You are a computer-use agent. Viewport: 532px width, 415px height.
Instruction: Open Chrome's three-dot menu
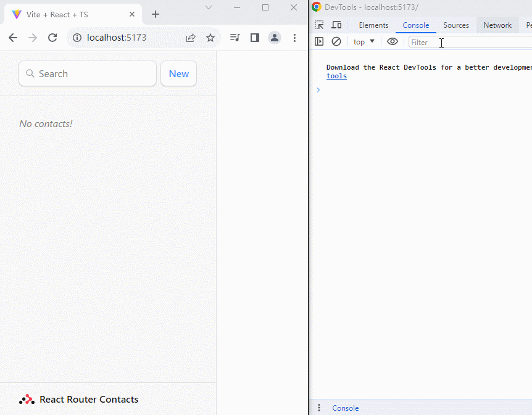point(294,38)
